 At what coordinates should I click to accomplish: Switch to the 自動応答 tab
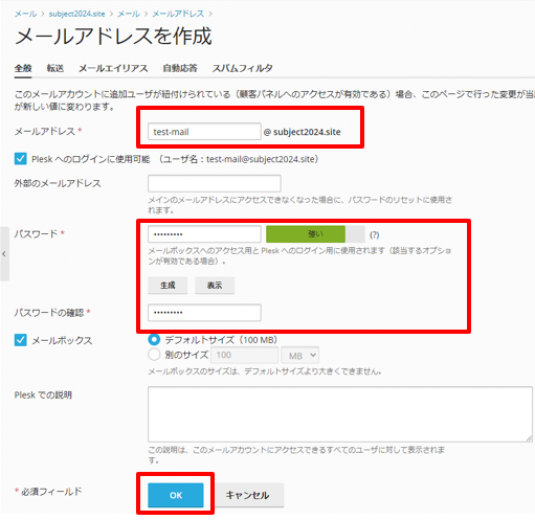[x=180, y=68]
